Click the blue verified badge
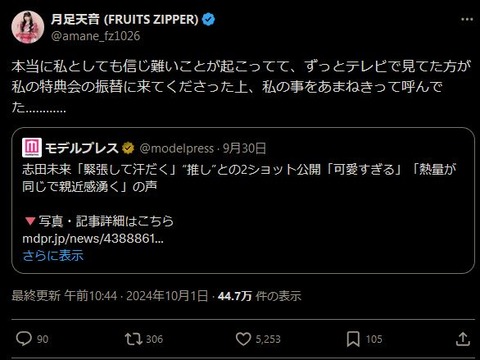 coord(209,19)
